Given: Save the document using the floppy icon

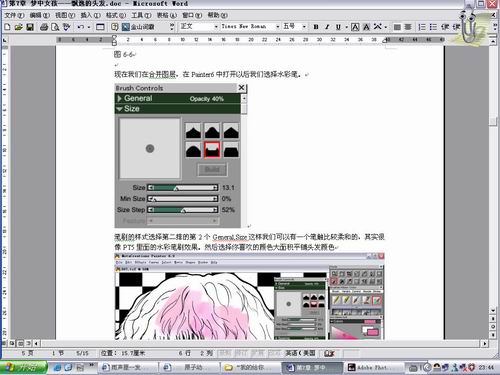Looking at the screenshot, I should [30, 27].
